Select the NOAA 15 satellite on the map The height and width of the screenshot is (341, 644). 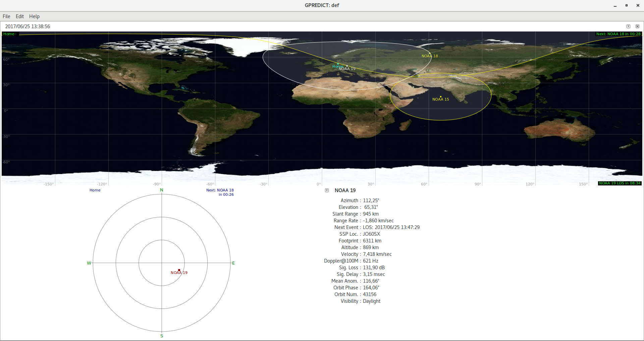tap(440, 97)
